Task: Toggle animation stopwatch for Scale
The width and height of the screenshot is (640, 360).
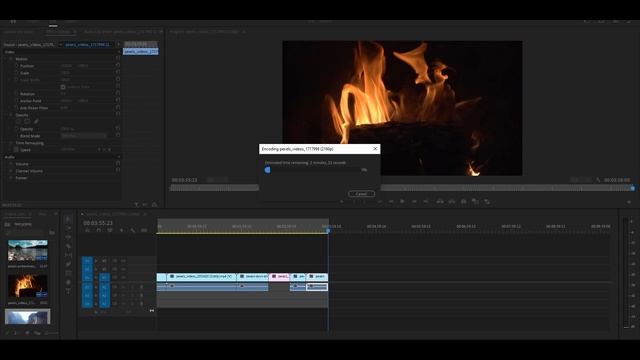Action: (x=17, y=73)
